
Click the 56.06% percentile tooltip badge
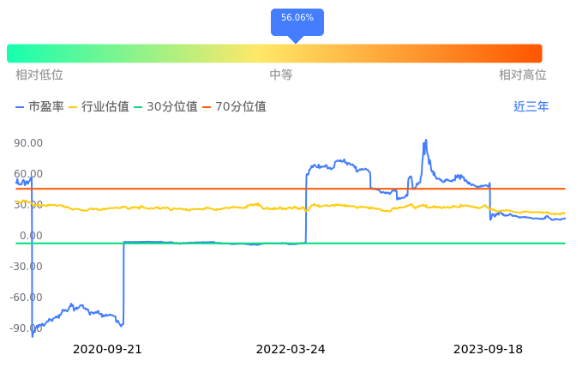pos(297,18)
